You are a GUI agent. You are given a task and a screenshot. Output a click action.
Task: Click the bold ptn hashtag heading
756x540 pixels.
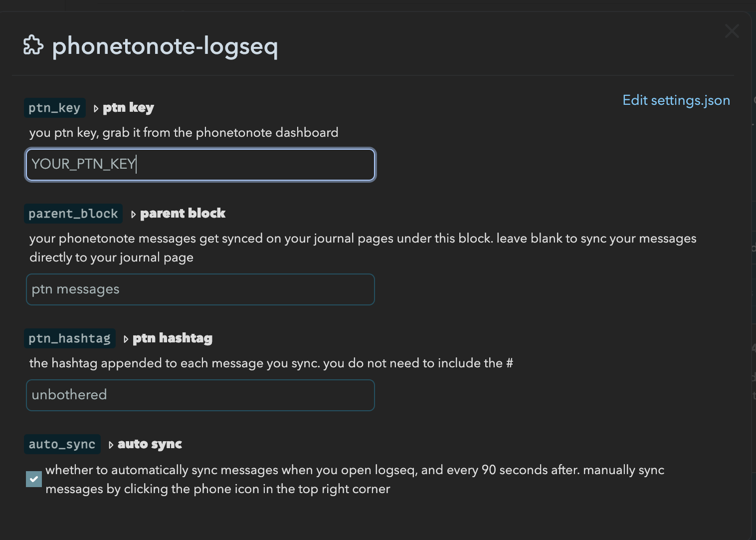(x=173, y=338)
